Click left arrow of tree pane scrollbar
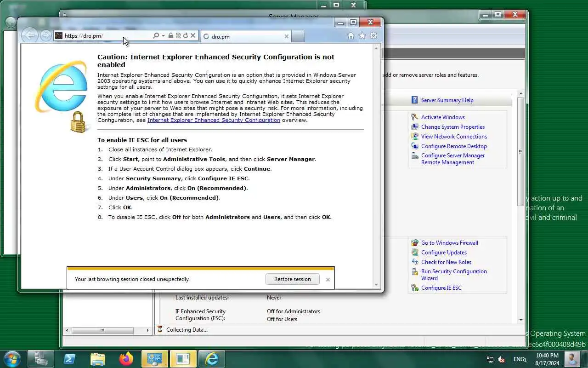Image resolution: width=588 pixels, height=368 pixels. click(x=68, y=330)
